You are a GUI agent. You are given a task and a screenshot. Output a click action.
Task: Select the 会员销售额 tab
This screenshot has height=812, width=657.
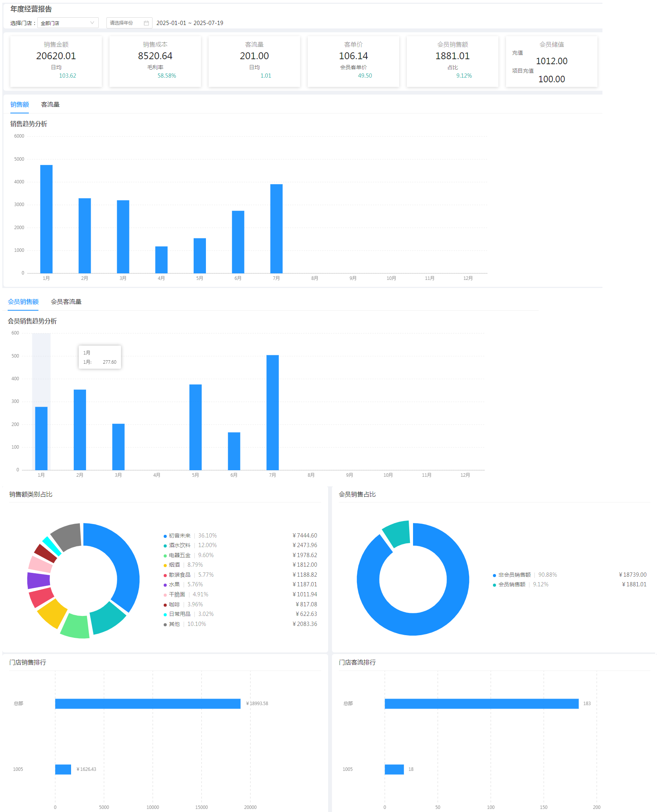[23, 302]
